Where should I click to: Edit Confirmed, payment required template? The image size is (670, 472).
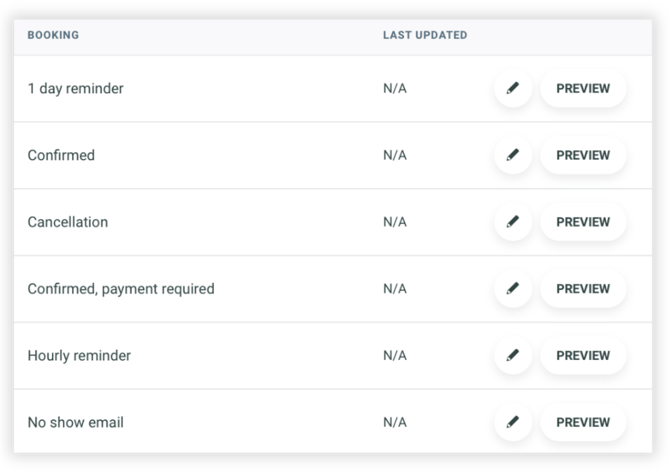point(513,289)
